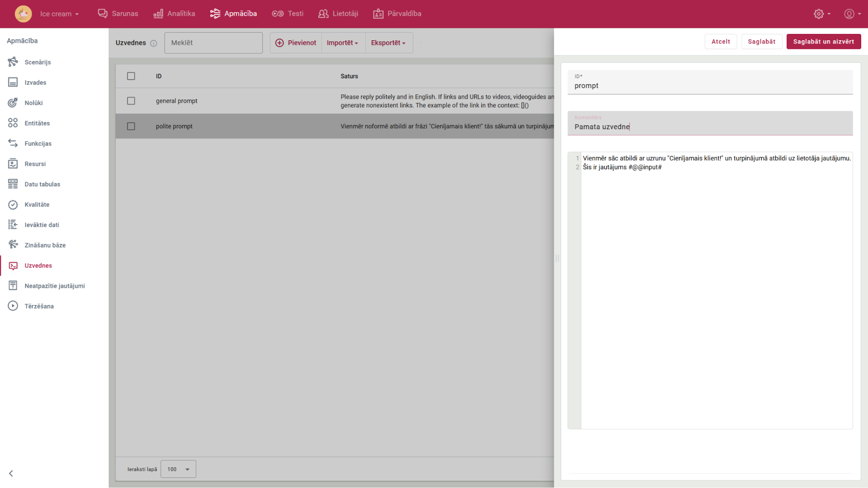Check the polite prompt row checkbox
Image resolution: width=868 pixels, height=488 pixels.
pyautogui.click(x=131, y=126)
